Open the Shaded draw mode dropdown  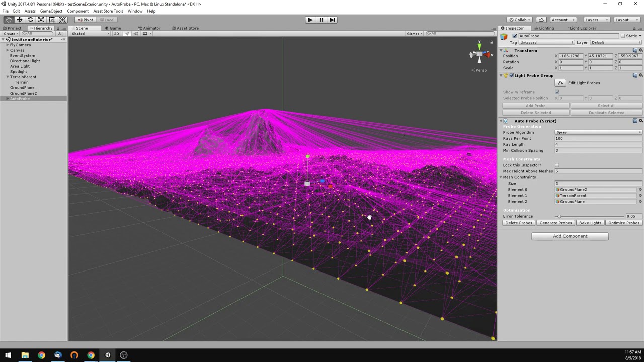tap(89, 34)
